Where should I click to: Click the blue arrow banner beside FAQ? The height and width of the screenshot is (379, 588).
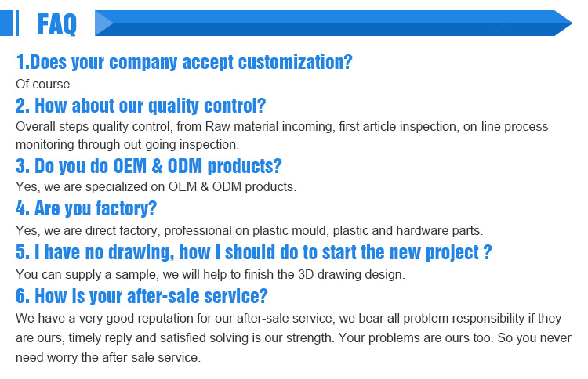333,23
